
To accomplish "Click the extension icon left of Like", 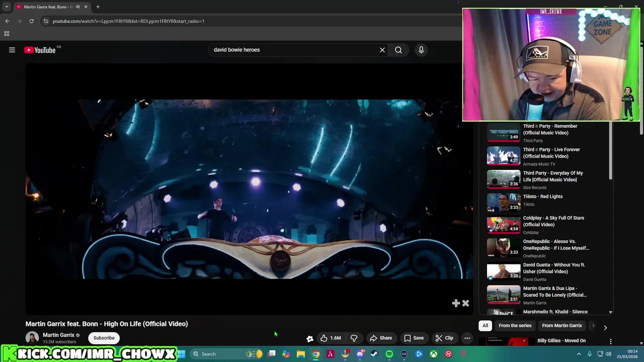I will tap(310, 338).
